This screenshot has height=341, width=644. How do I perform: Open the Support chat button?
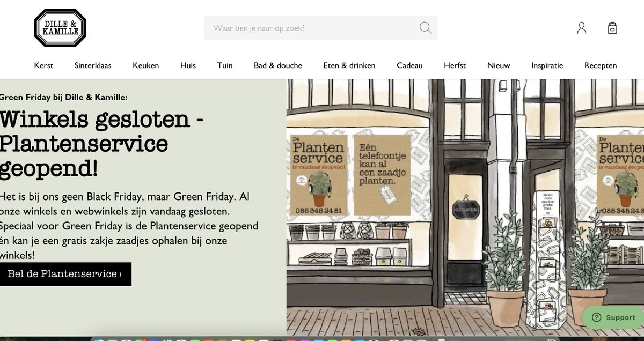click(613, 317)
